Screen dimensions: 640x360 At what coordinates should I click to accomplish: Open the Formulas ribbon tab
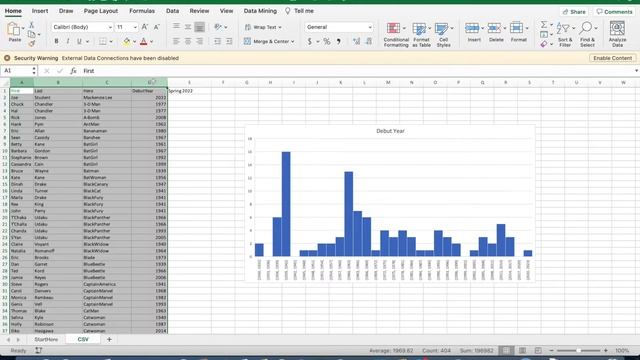pos(142,11)
